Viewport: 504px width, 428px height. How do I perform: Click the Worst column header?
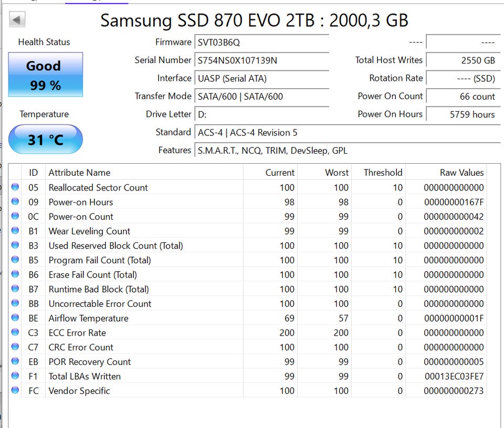pyautogui.click(x=324, y=173)
